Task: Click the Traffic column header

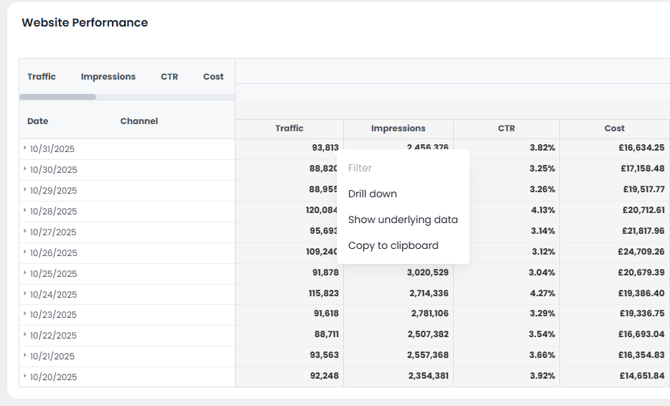Action: click(289, 128)
